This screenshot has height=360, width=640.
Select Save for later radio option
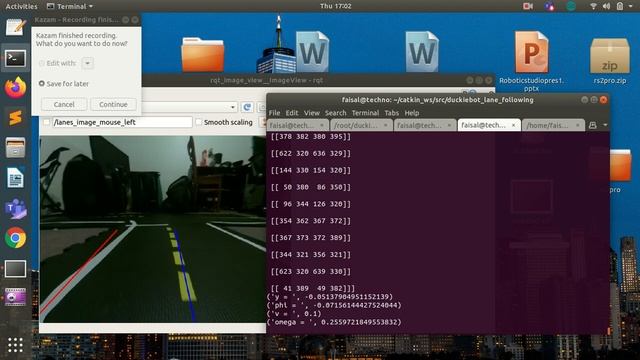[42, 83]
